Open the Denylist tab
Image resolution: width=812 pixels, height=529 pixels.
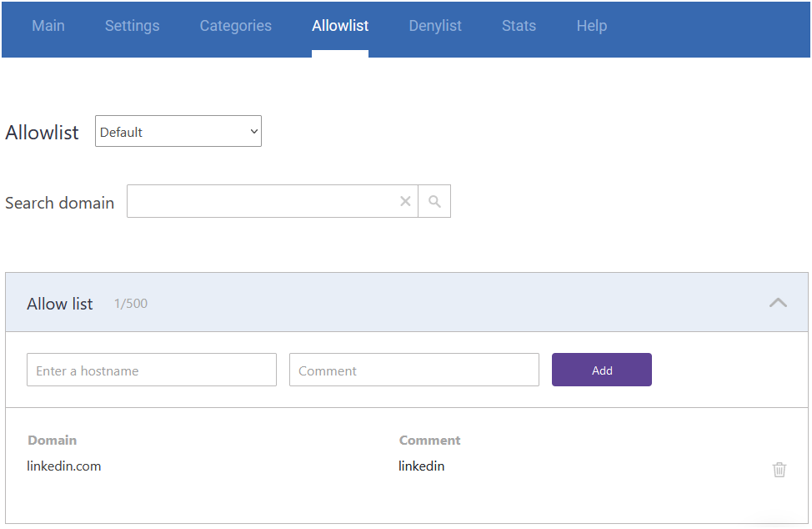coord(435,26)
